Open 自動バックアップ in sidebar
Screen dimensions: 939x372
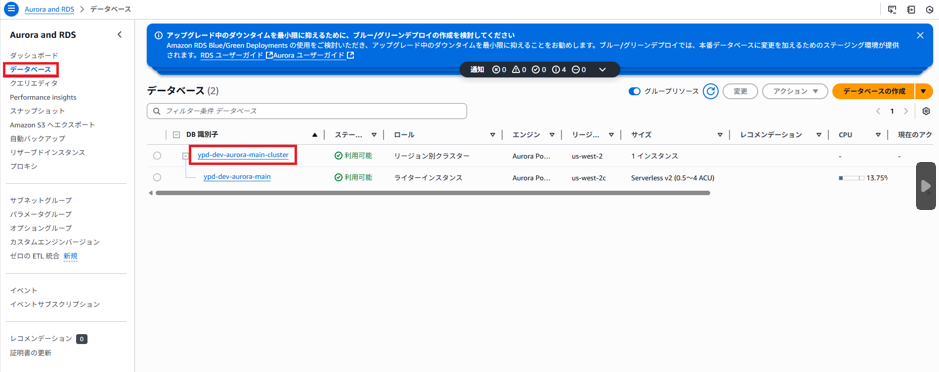pos(38,138)
